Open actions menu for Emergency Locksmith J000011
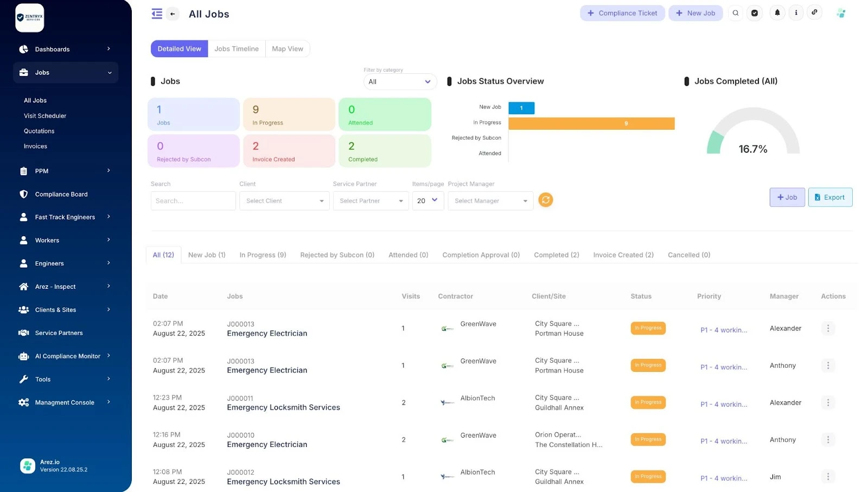 [827, 403]
